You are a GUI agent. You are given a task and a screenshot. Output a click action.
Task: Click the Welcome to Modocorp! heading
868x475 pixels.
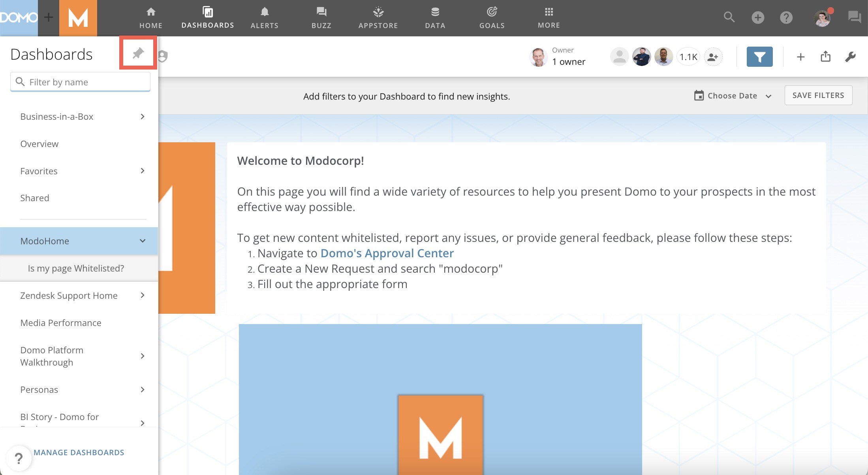pos(301,161)
